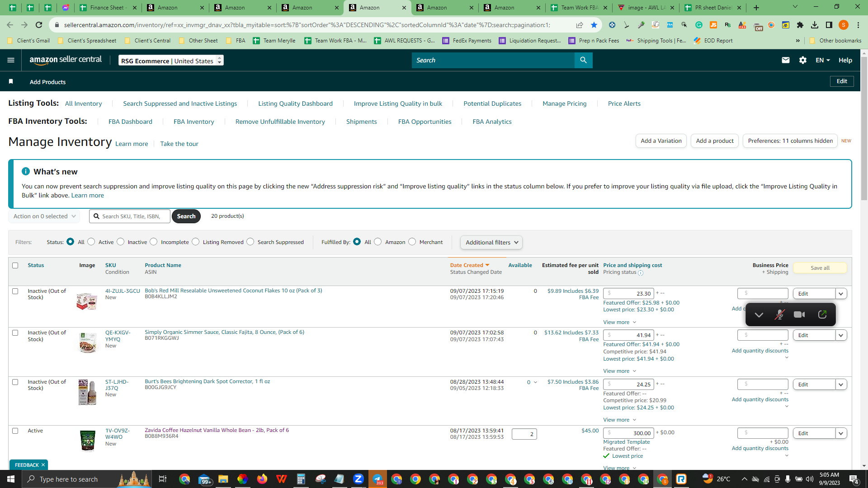Open the Take the tour link
The height and width of the screenshot is (488, 868).
click(x=179, y=144)
